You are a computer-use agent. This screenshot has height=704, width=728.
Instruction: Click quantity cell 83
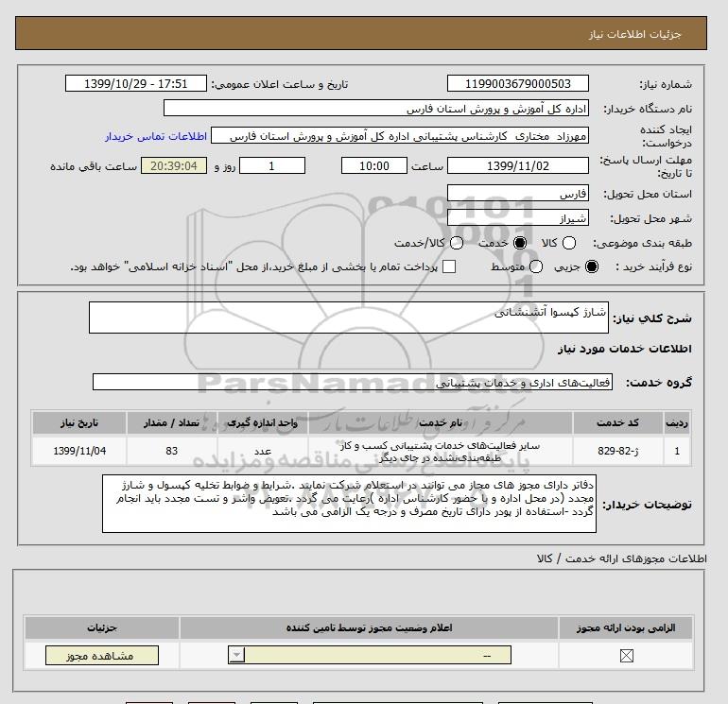tap(172, 451)
